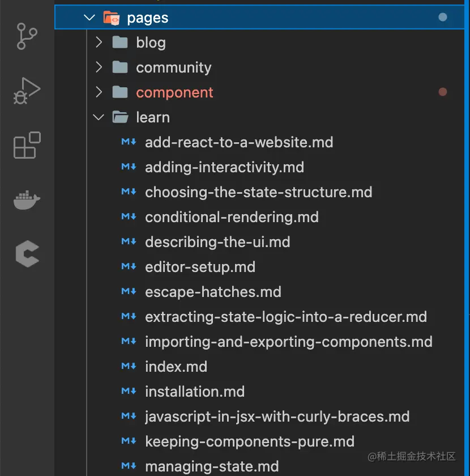Click the C-shaped icon in the activity bar
The width and height of the screenshot is (470, 476).
(x=27, y=253)
